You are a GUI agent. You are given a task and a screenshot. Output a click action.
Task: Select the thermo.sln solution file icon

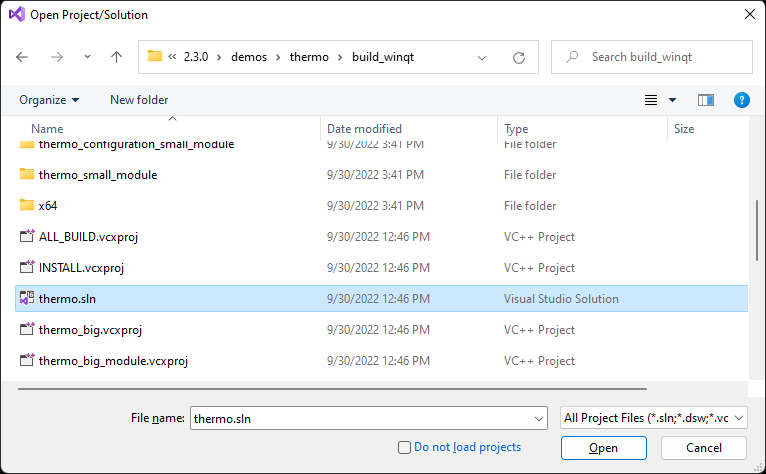[27, 298]
